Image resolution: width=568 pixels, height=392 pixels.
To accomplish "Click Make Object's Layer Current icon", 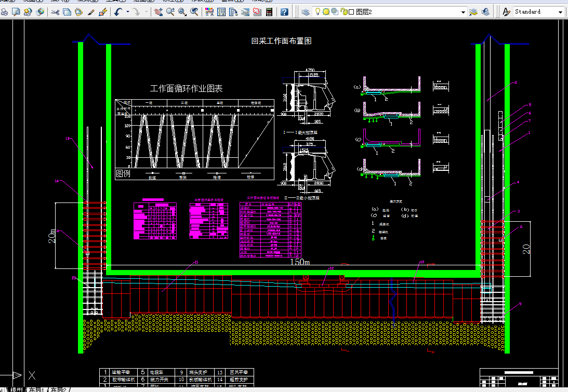I will tap(473, 12).
